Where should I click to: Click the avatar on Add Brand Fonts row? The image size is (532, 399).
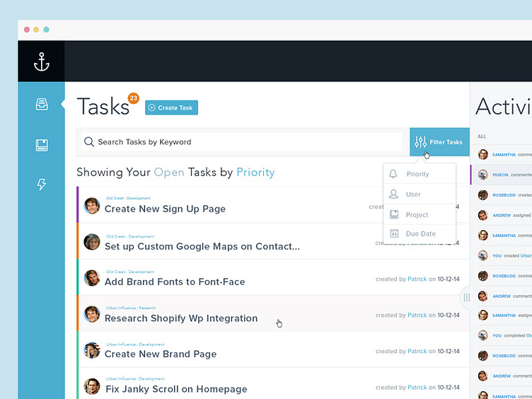click(91, 278)
